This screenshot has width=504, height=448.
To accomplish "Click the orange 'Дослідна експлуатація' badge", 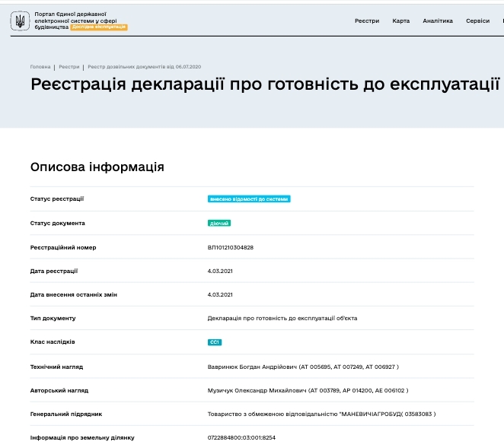I will click(99, 27).
